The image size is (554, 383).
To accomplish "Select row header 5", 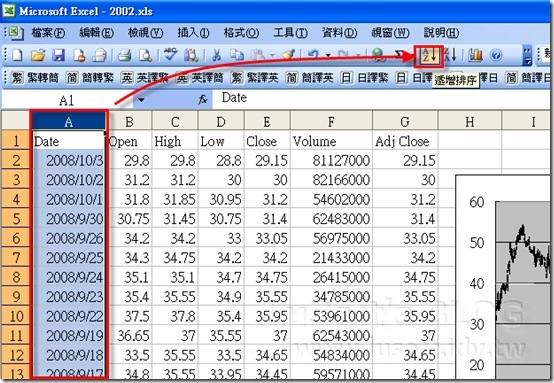I will point(16,218).
